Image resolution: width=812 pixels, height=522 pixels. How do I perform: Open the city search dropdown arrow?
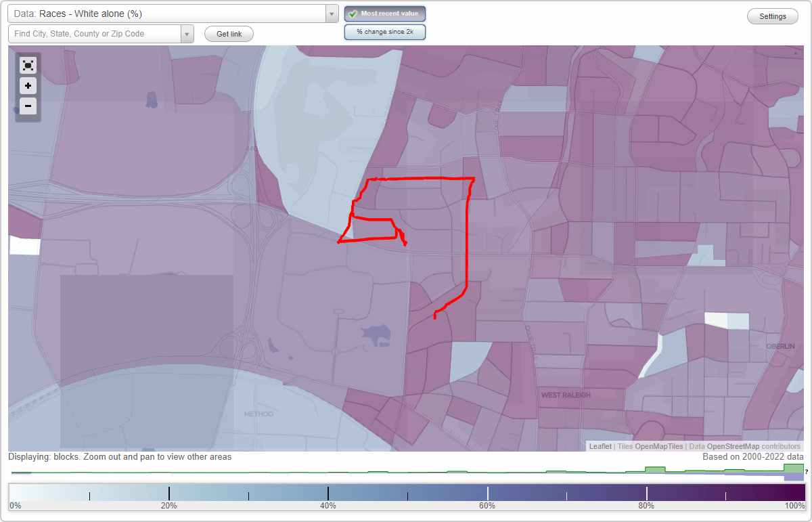(x=187, y=34)
